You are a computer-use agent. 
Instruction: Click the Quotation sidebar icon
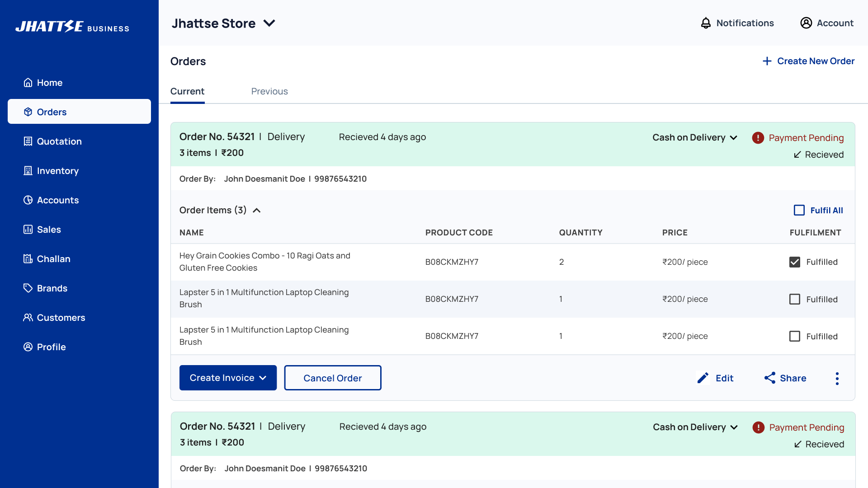28,141
